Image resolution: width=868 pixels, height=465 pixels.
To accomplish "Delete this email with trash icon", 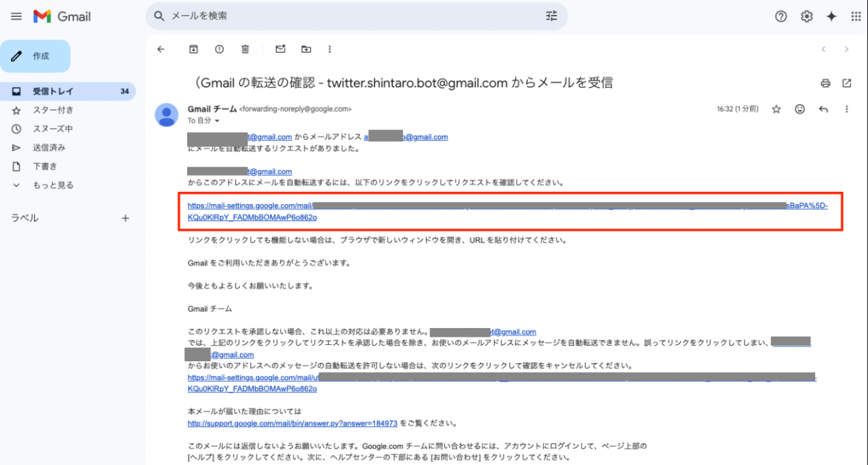I will (x=245, y=49).
